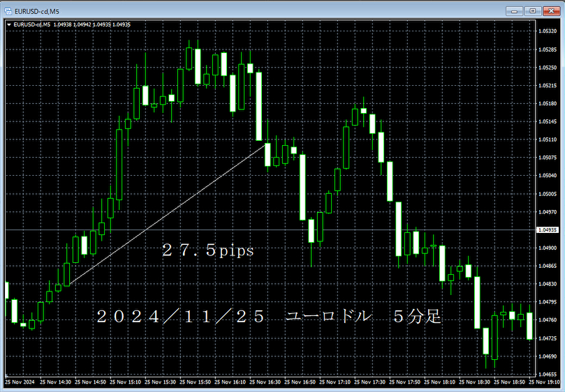Click the 25 Nov 15:10 time label
Screen dimensions: 565x392
126,382
